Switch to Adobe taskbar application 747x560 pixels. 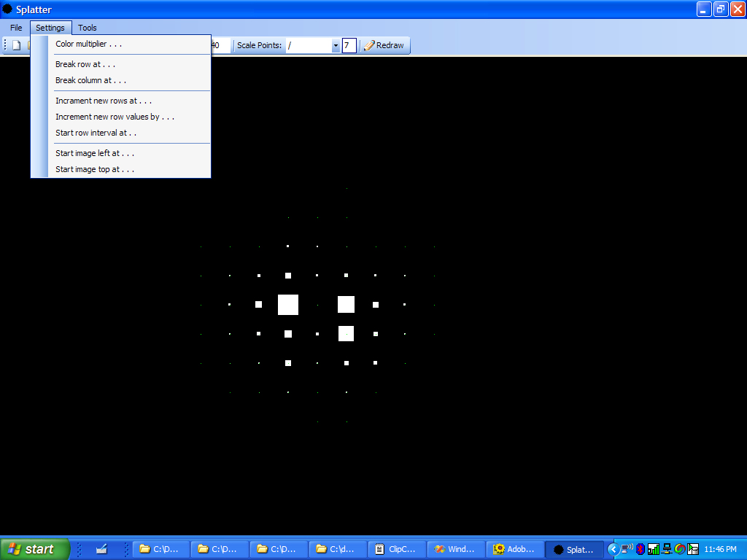click(x=516, y=549)
